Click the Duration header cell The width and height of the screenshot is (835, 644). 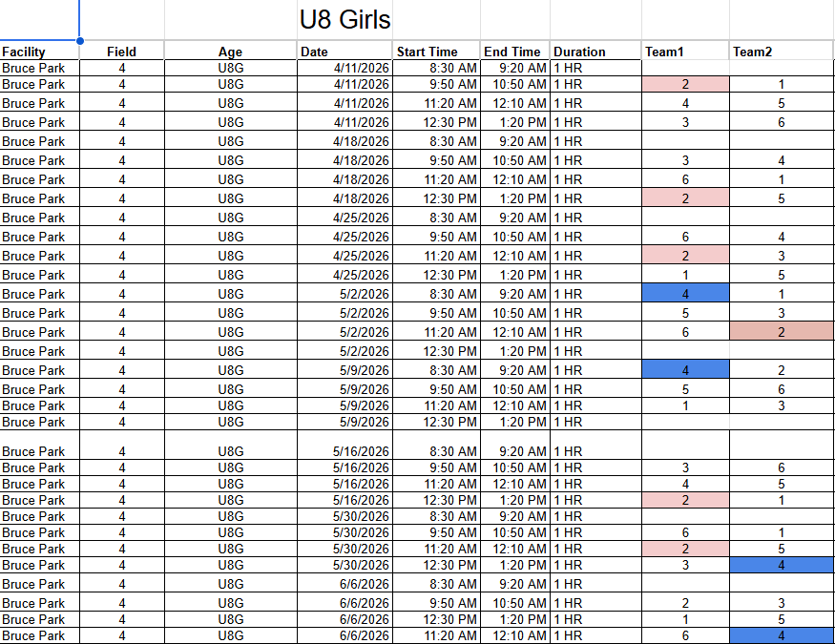pos(595,52)
